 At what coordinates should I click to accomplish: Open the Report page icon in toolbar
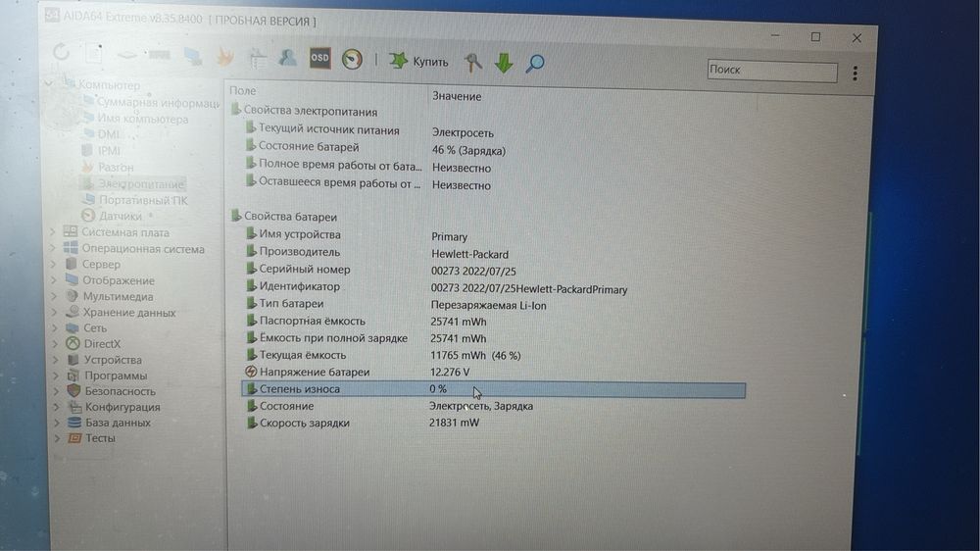(94, 53)
